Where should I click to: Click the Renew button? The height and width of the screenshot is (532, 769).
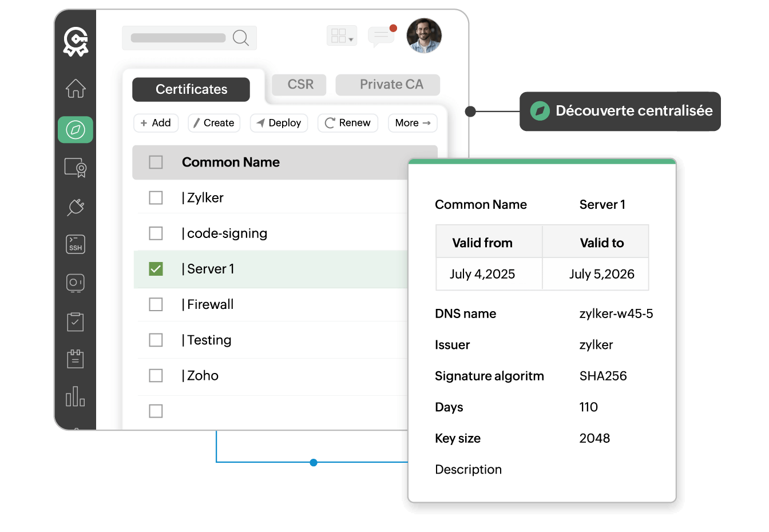[348, 123]
